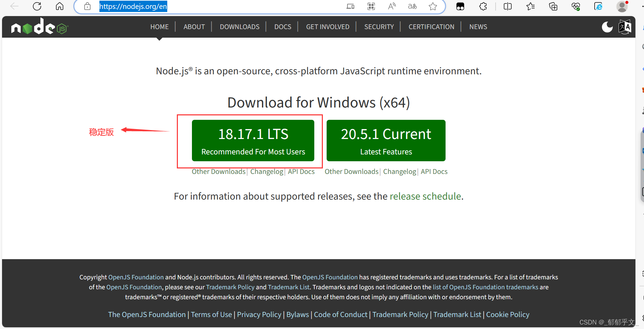The width and height of the screenshot is (644, 329).
Task: Open the language switcher on the site header
Action: [625, 27]
